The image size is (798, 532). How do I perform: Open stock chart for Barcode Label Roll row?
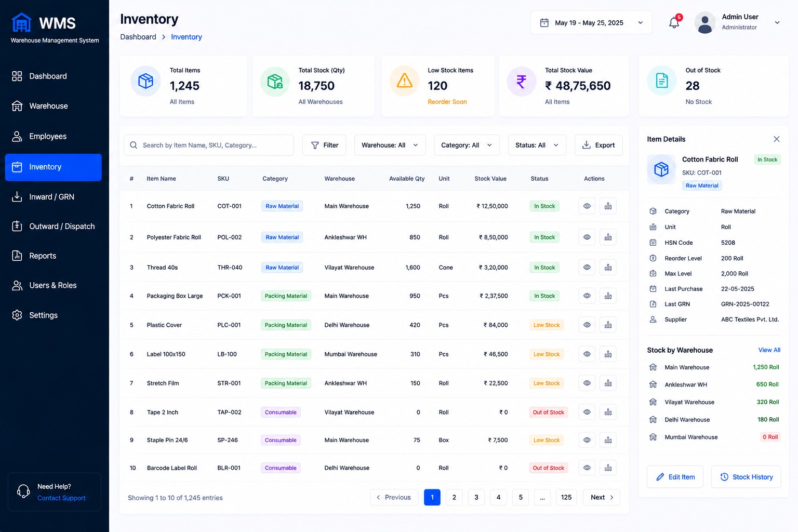608,468
